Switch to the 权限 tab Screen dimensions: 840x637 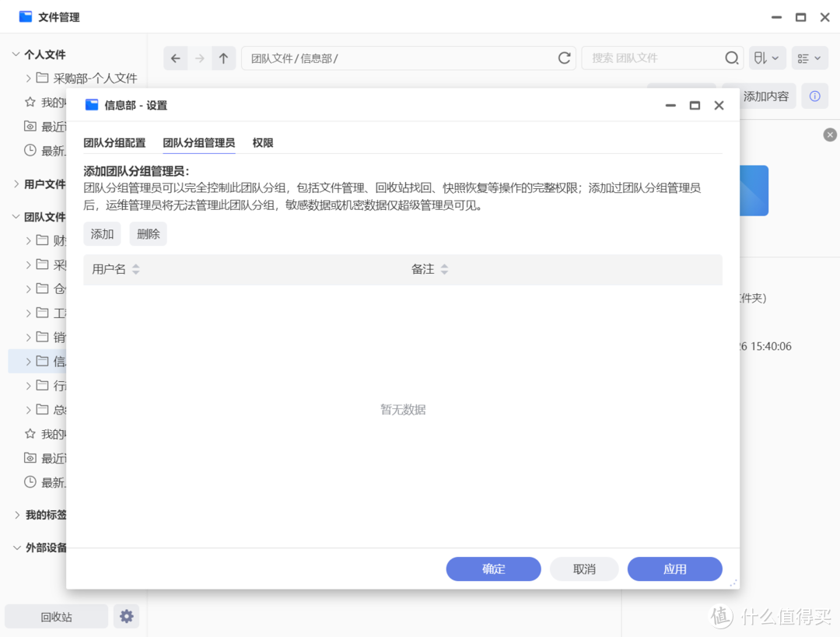point(262,142)
